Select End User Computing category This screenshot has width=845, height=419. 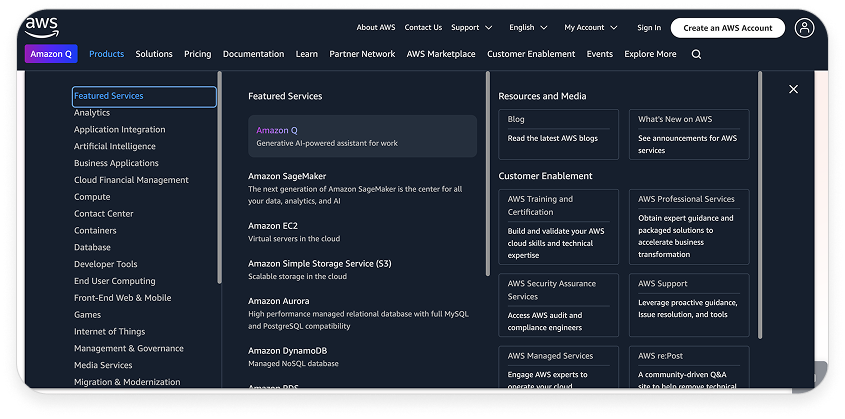pos(115,281)
